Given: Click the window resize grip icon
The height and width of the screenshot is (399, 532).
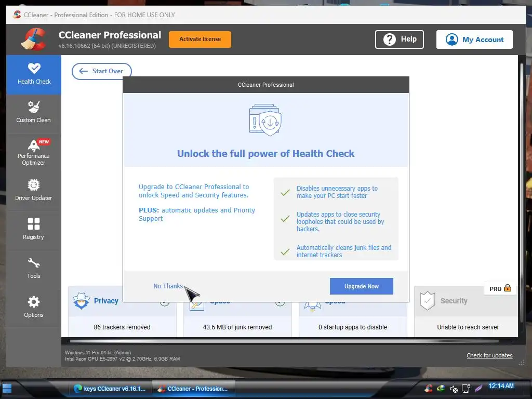Looking at the screenshot, I should tap(522, 363).
